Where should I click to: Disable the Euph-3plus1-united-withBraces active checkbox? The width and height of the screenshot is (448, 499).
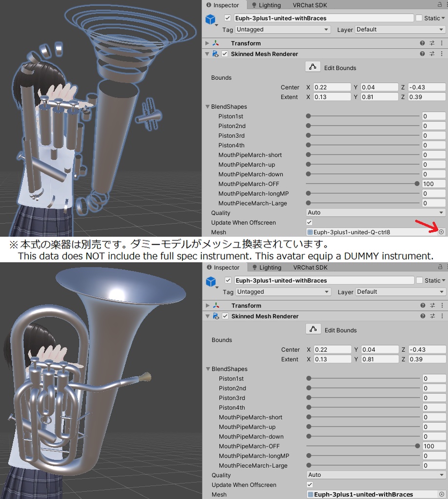(x=227, y=18)
